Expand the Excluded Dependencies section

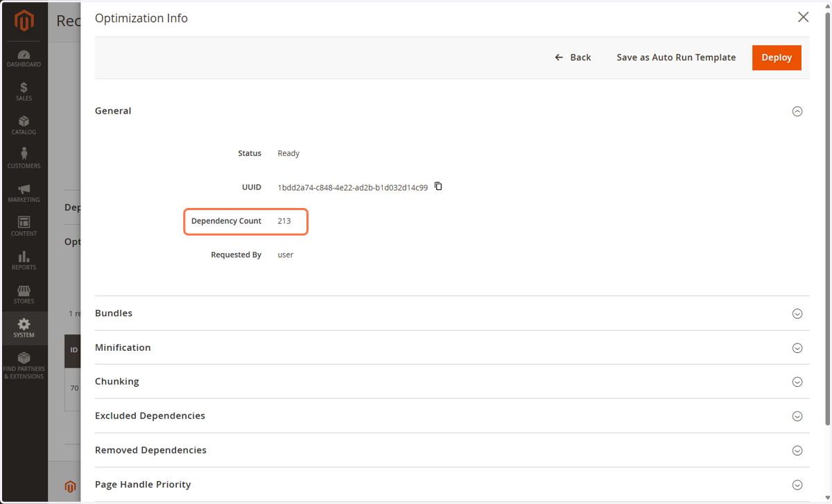(x=797, y=416)
